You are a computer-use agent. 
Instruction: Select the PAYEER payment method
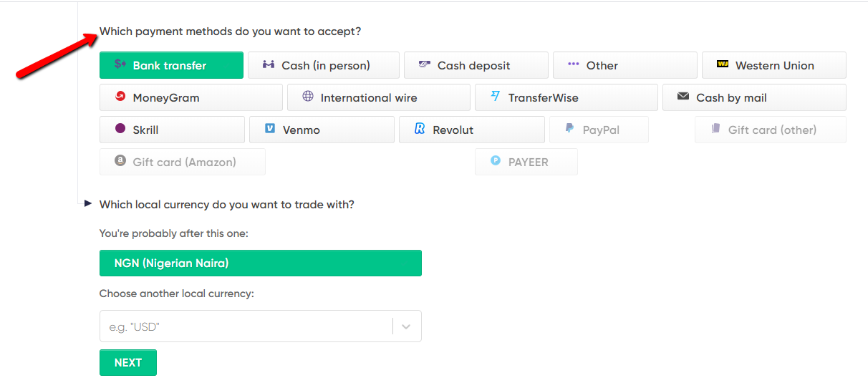pos(526,162)
